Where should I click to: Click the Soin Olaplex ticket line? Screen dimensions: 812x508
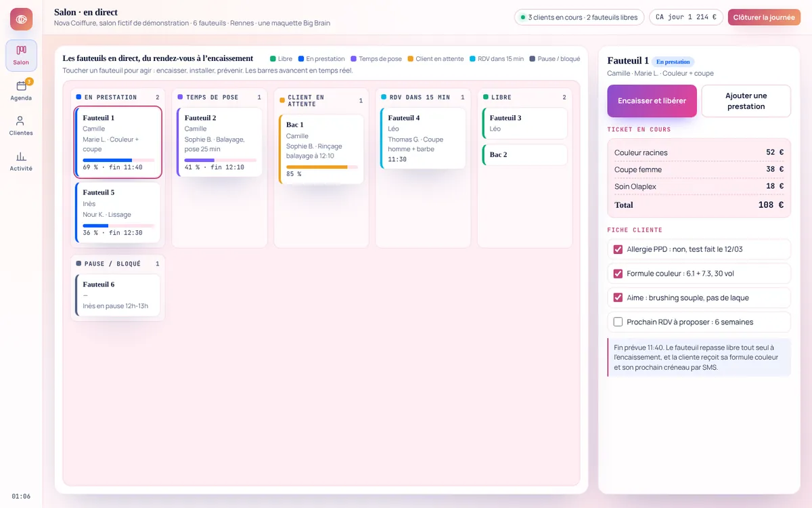click(699, 186)
